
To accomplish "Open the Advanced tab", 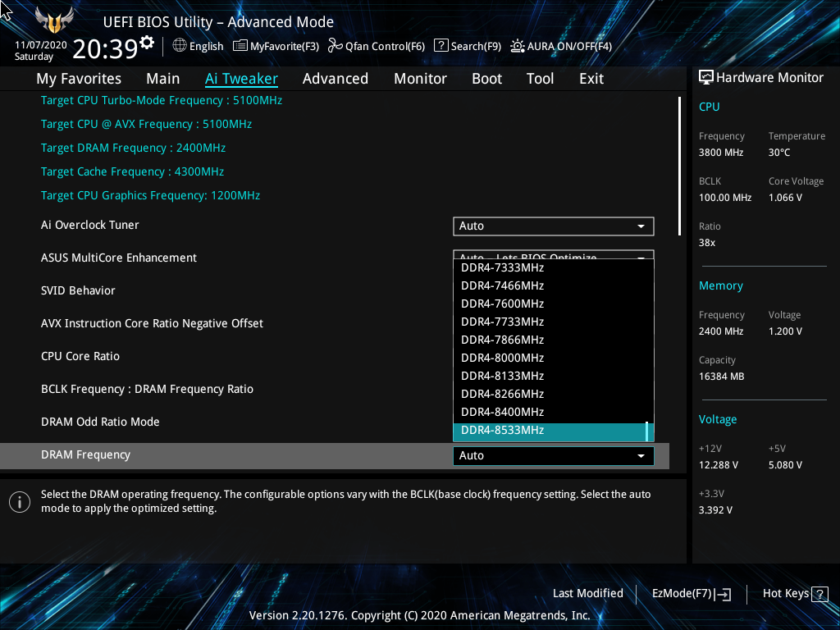I will pyautogui.click(x=336, y=79).
